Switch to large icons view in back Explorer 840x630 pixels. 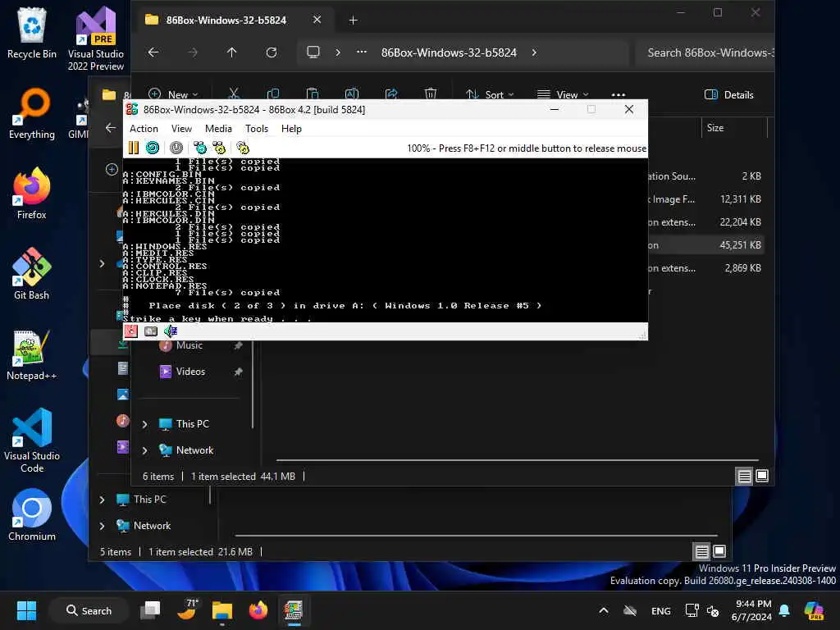719,551
